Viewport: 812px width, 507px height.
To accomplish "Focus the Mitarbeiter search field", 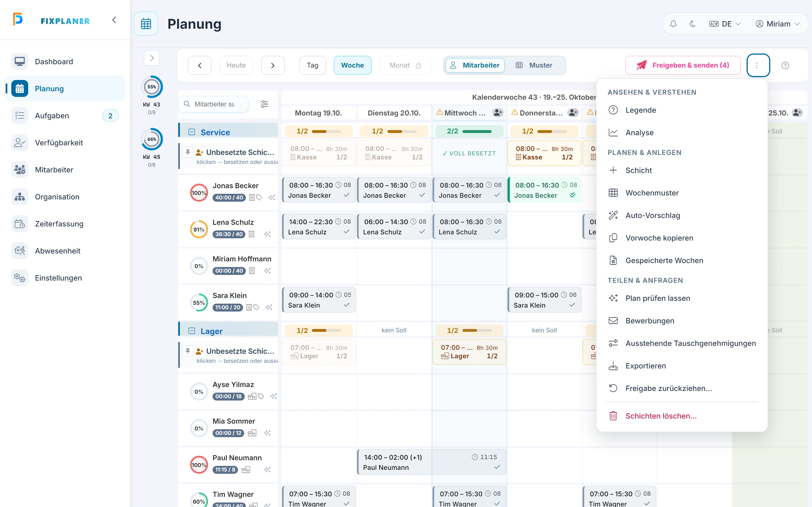I will click(214, 104).
